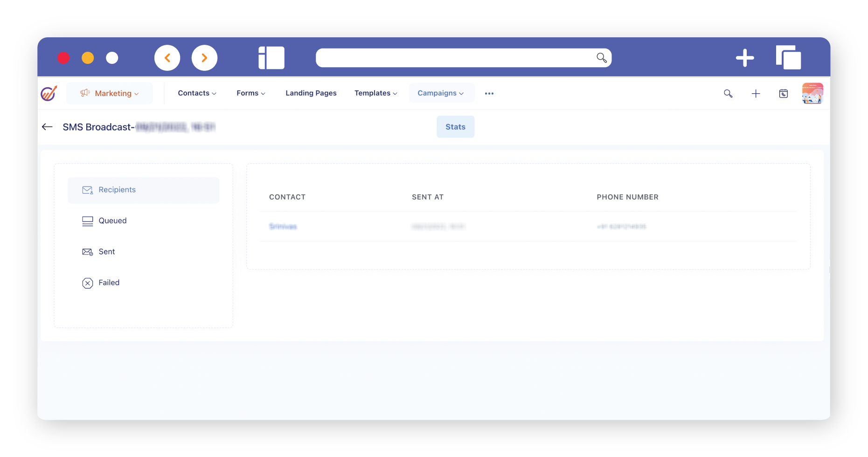The height and width of the screenshot is (457, 868).
Task: Click the browser forward navigation button
Action: click(204, 58)
